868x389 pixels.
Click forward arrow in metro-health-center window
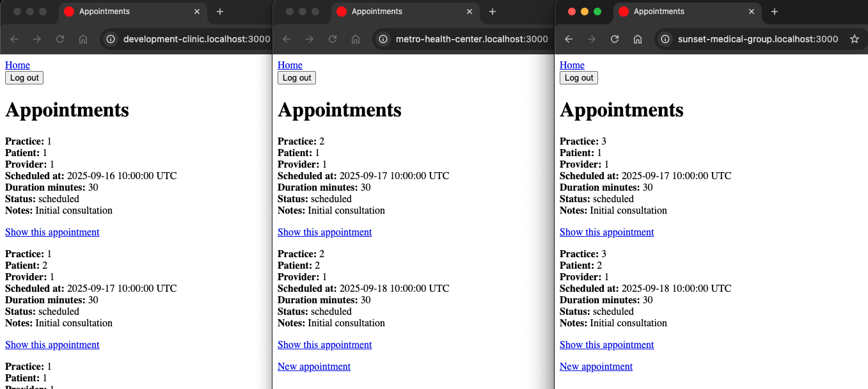[x=310, y=39]
